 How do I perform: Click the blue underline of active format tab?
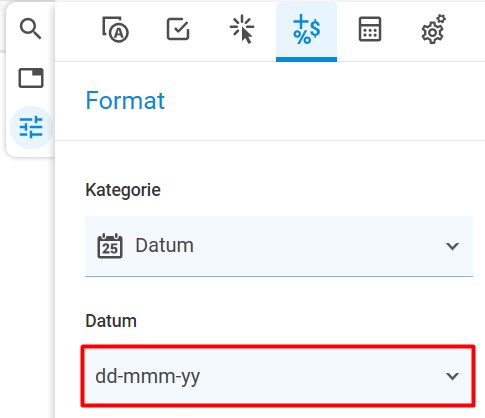pyautogui.click(x=306, y=59)
